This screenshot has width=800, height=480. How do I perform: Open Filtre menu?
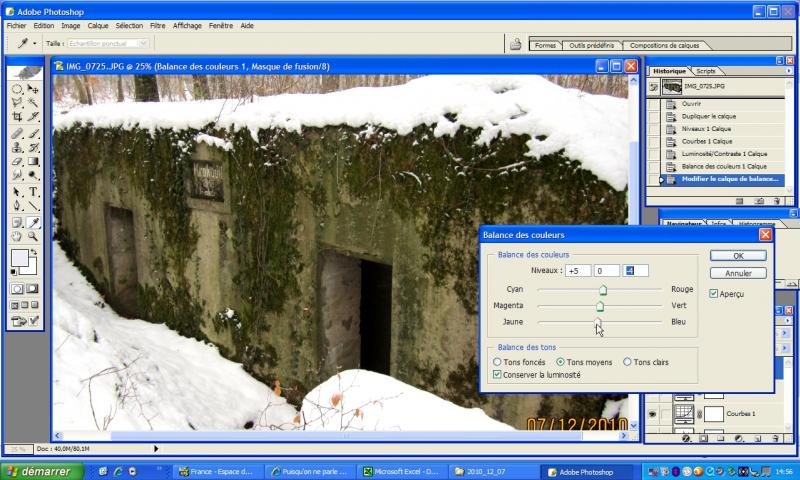coord(158,26)
